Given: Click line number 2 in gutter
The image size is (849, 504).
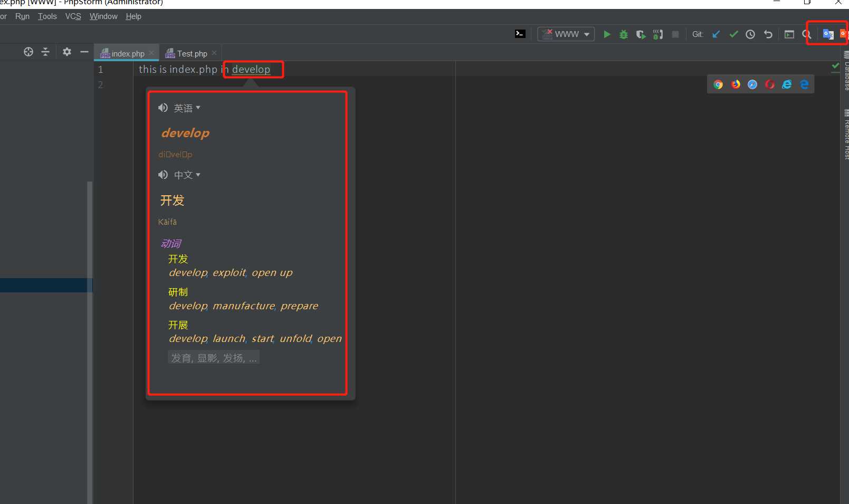Looking at the screenshot, I should point(100,84).
